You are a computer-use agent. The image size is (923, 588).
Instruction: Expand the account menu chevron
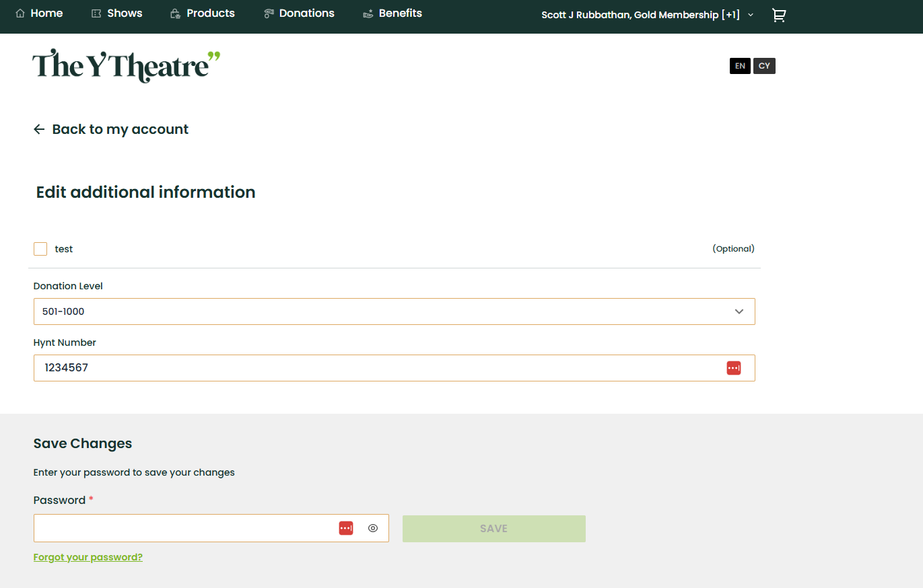751,15
